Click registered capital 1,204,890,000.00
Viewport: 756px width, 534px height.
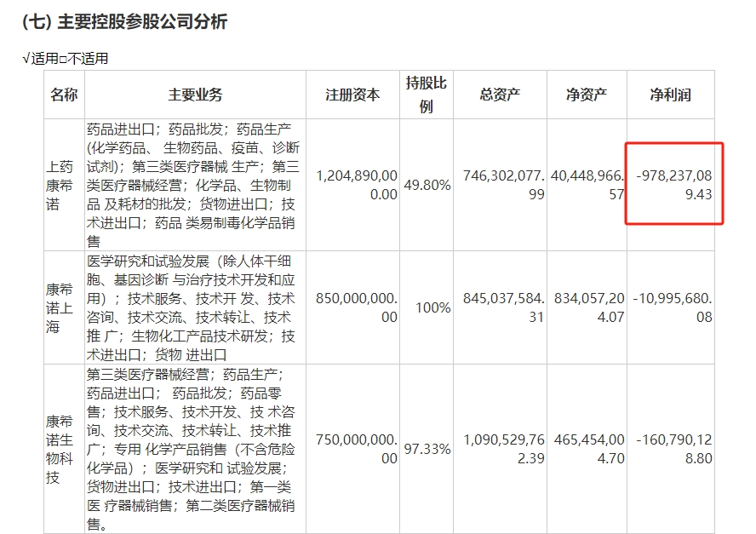click(x=357, y=185)
